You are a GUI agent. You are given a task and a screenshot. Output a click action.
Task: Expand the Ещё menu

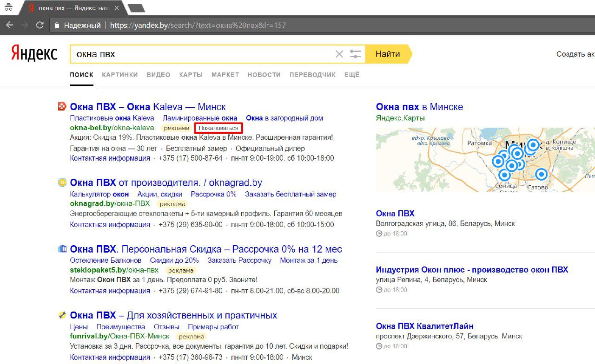tap(352, 74)
